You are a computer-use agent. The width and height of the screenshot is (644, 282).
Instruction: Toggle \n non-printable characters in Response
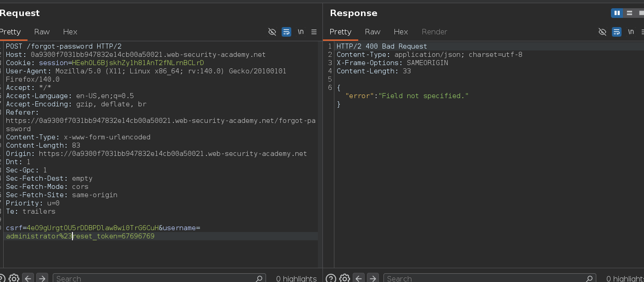(631, 32)
